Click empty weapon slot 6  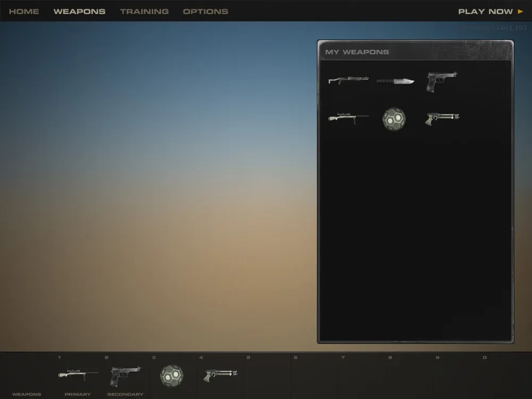(x=314, y=376)
